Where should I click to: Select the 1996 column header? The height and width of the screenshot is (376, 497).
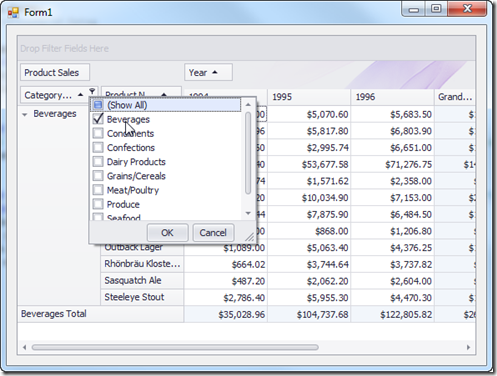point(392,97)
